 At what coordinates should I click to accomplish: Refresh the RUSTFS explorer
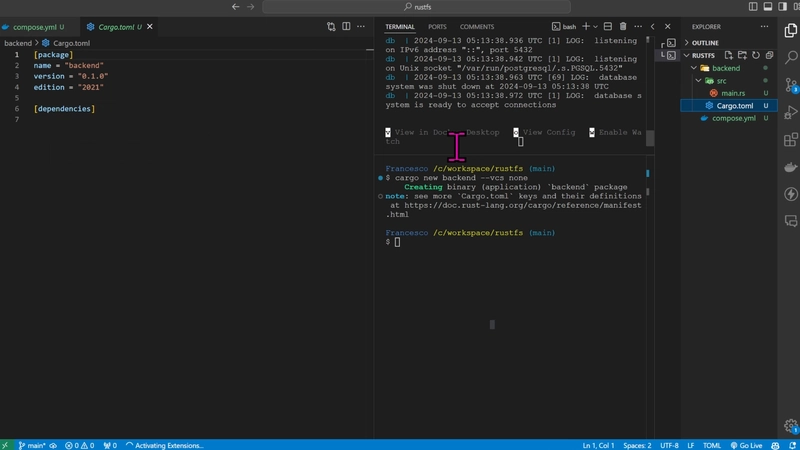[x=756, y=55]
